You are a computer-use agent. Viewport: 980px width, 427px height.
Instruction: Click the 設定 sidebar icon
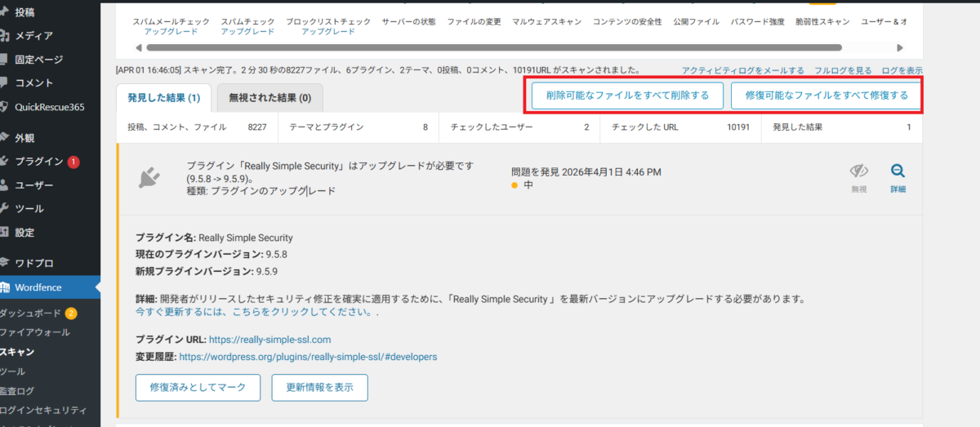point(5,232)
